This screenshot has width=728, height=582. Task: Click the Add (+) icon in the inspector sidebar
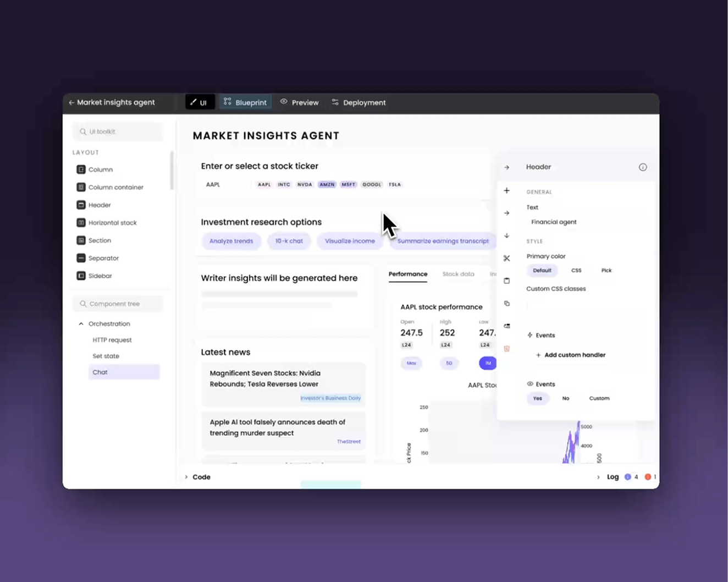[507, 191]
